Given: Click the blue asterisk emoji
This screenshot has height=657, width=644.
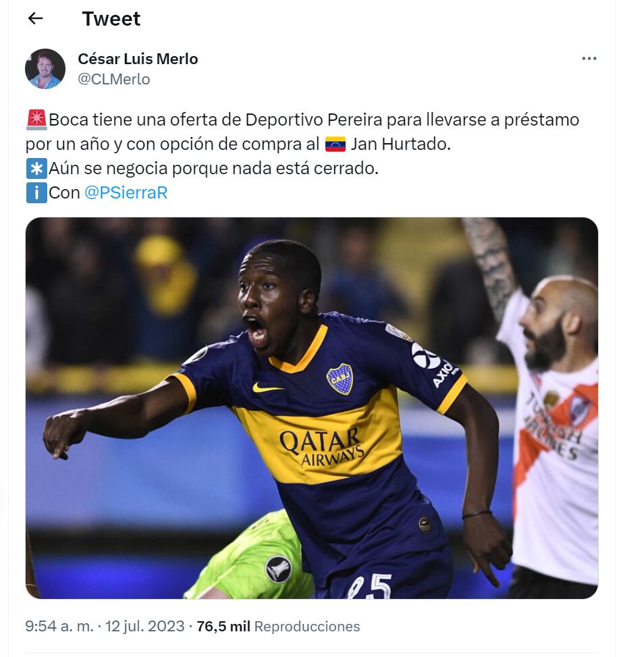Looking at the screenshot, I should pos(36,168).
